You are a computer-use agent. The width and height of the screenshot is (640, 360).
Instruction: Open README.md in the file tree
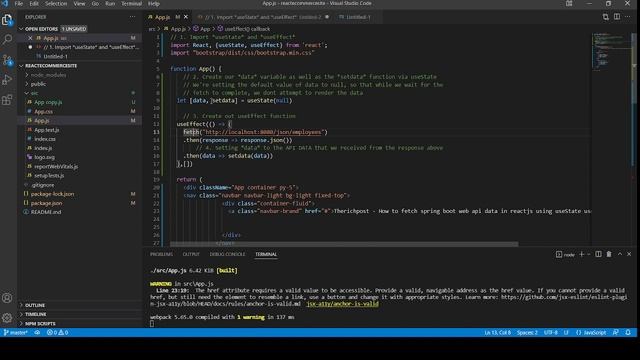pyautogui.click(x=46, y=212)
